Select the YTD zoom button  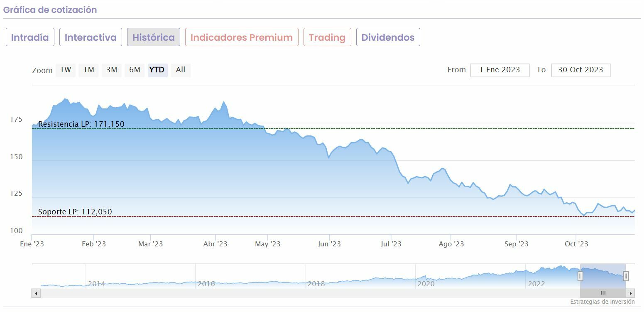[x=157, y=70]
